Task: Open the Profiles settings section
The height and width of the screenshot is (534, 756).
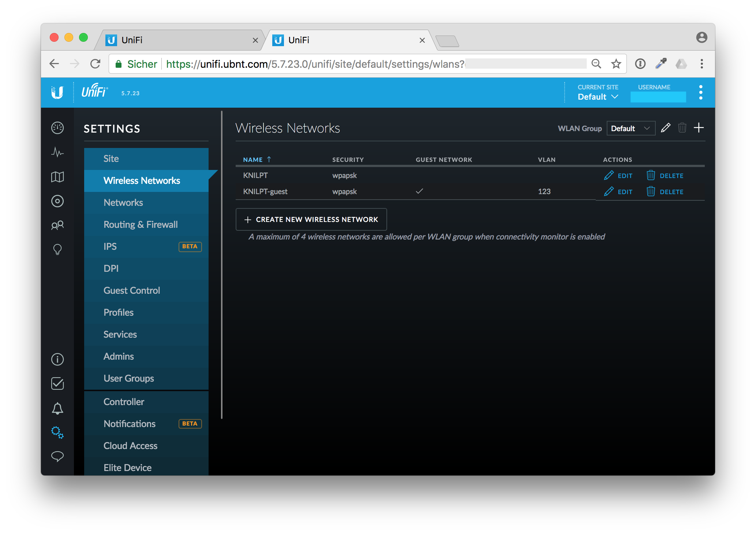Action: tap(146, 312)
